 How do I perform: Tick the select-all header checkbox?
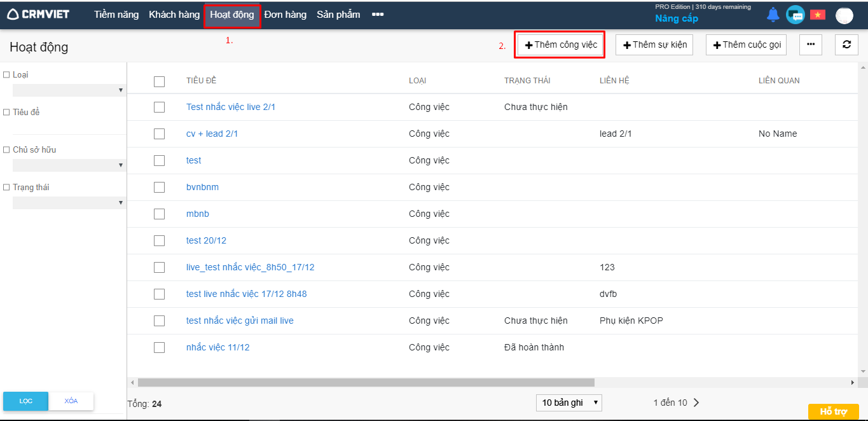point(159,81)
